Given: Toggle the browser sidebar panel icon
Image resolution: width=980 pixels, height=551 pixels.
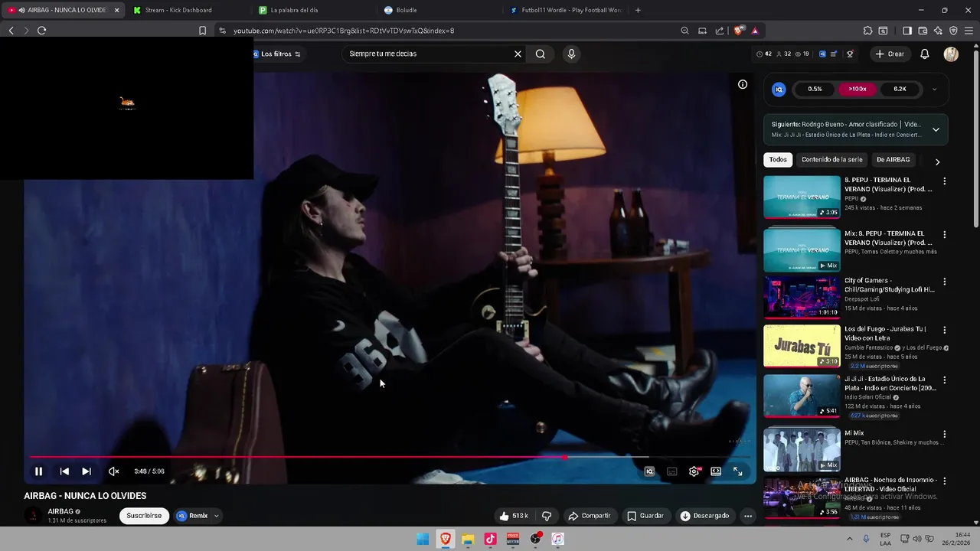Looking at the screenshot, I should pyautogui.click(x=907, y=31).
